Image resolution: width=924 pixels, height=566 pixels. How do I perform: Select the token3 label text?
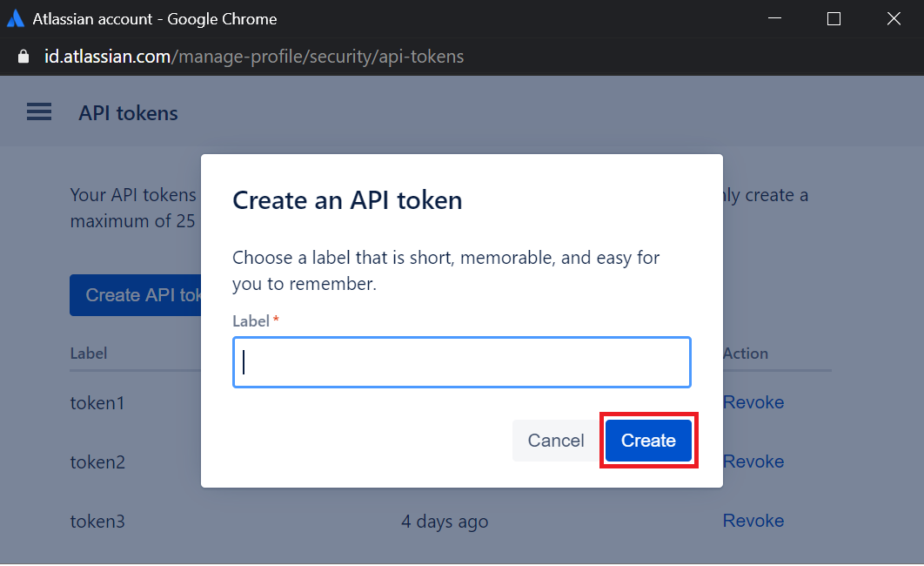(x=97, y=522)
